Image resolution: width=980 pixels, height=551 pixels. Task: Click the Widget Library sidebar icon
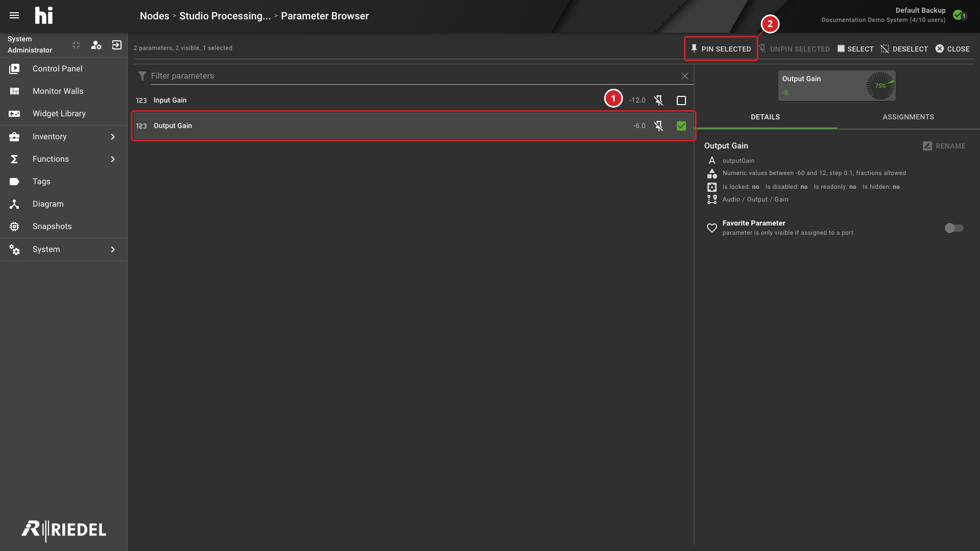pos(14,113)
